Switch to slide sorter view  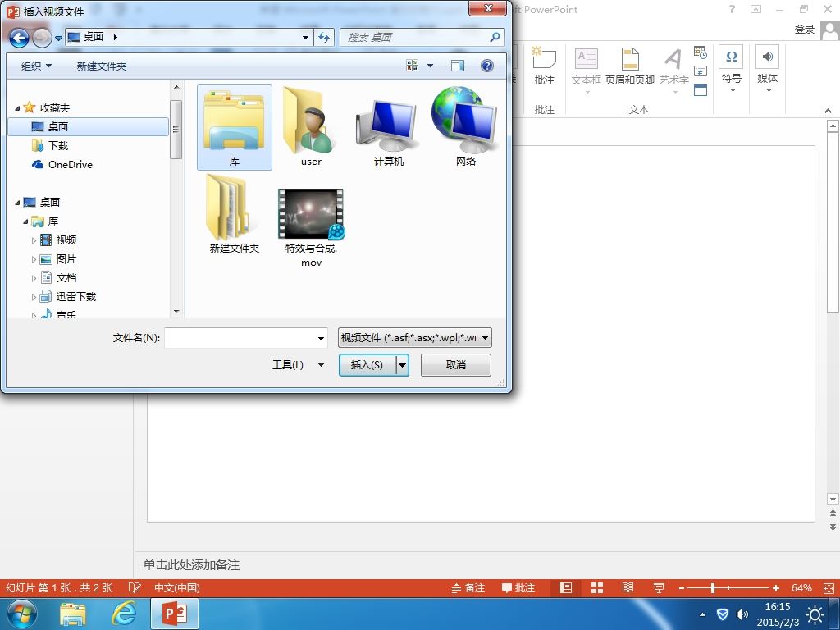click(597, 588)
